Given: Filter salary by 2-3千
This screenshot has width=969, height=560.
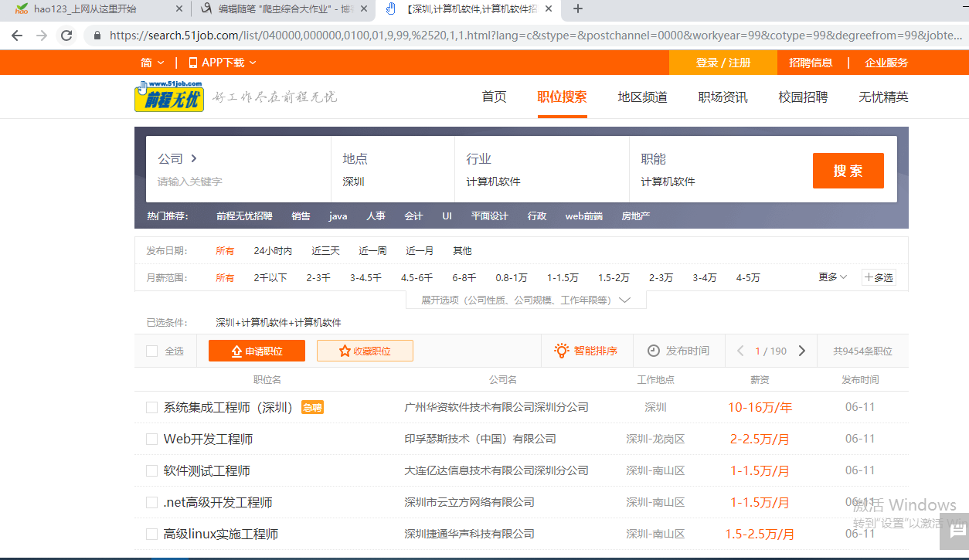Looking at the screenshot, I should pos(318,277).
